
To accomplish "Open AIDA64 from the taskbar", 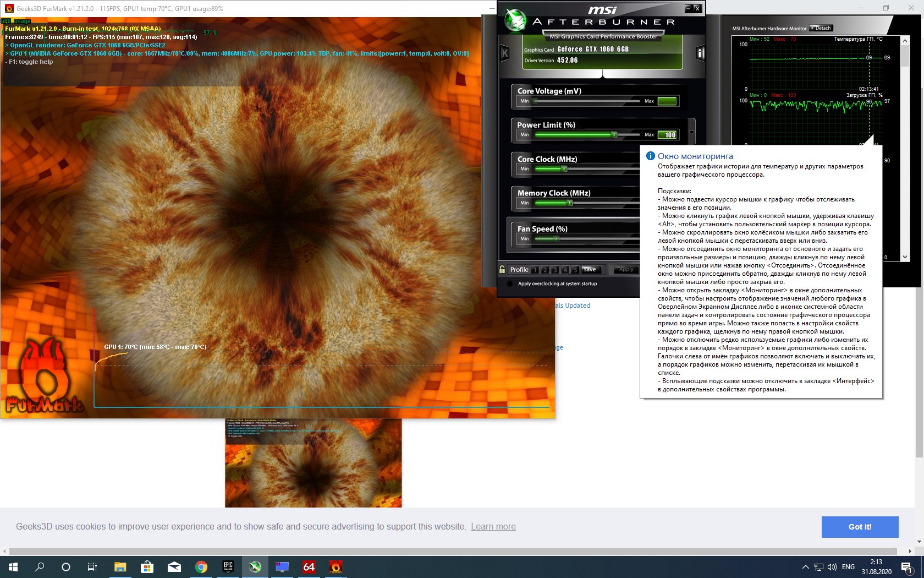I will pyautogui.click(x=309, y=566).
